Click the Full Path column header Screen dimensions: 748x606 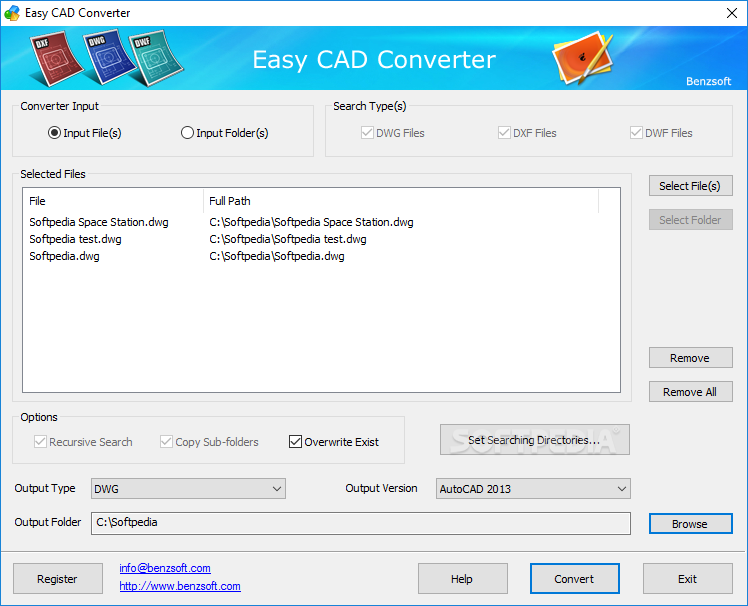click(401, 201)
